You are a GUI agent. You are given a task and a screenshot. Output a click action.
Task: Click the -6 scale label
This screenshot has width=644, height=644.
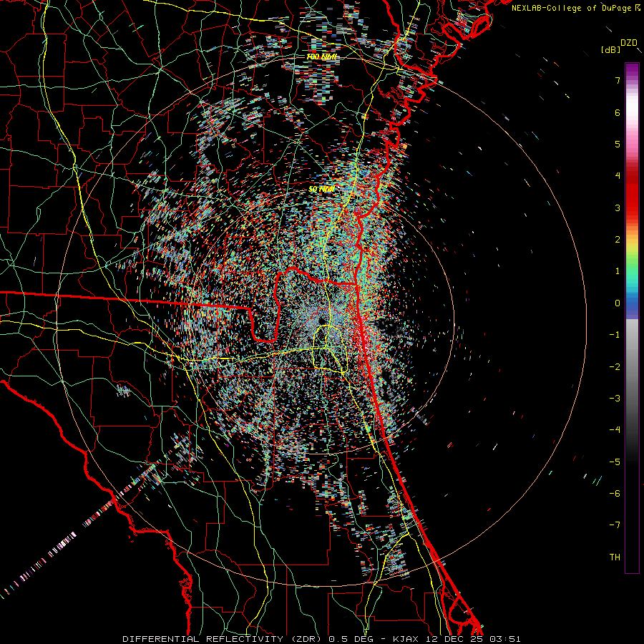(615, 494)
